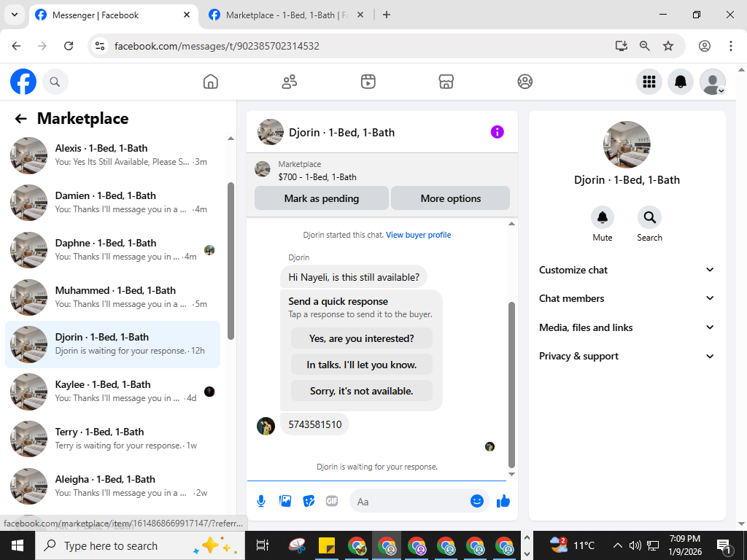Open Sticky Notes from the taskbar

point(327,545)
